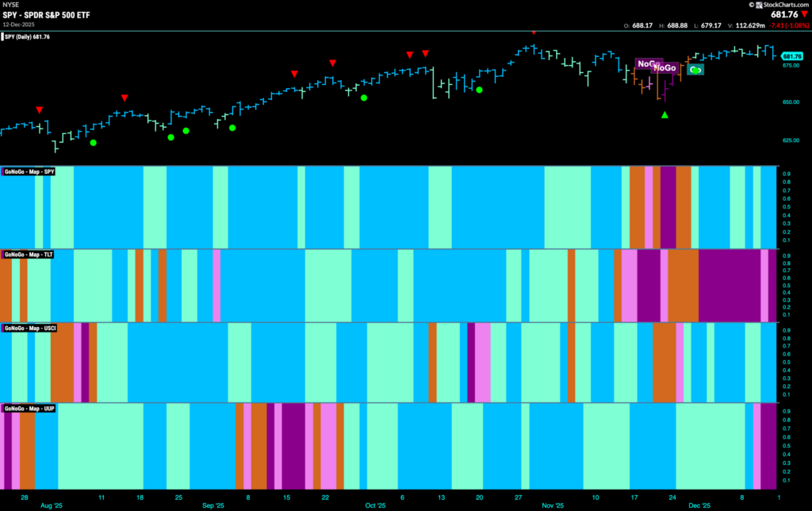Click the green up triangle below November price low

[665, 115]
